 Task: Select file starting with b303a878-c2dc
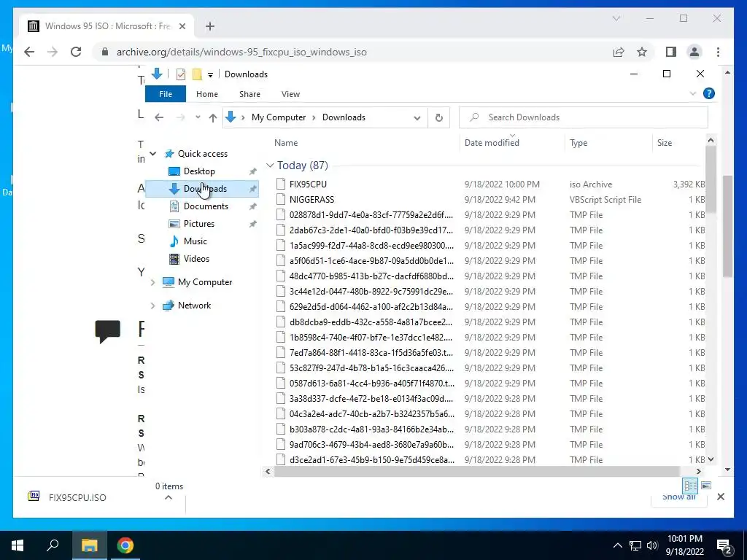(x=371, y=429)
